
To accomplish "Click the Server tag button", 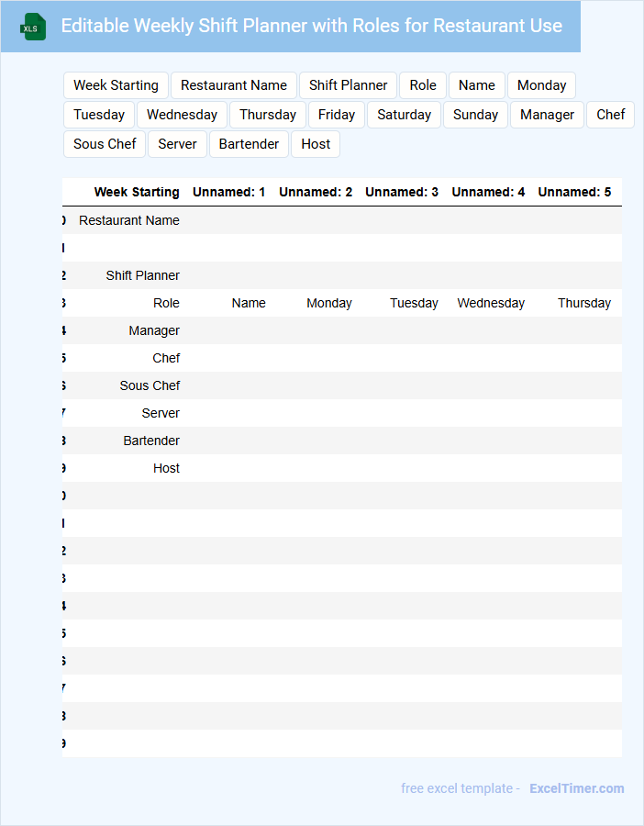I will [177, 144].
